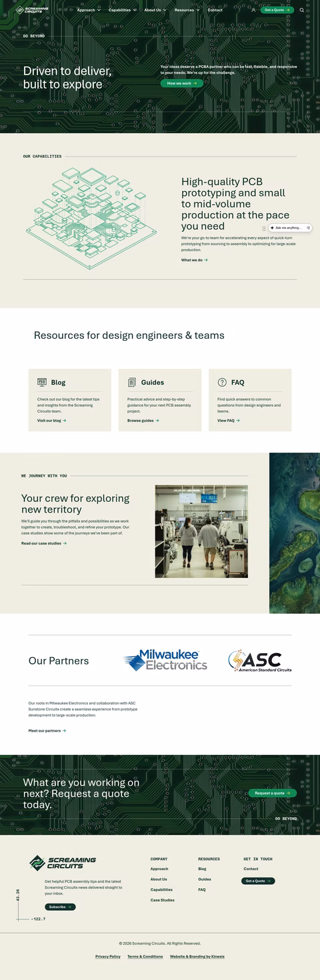Follow the Browse guides link
Viewport: 320px width, 980px height.
[x=143, y=421]
